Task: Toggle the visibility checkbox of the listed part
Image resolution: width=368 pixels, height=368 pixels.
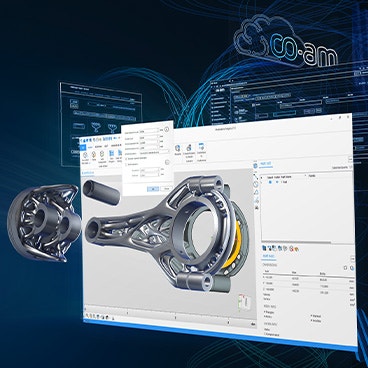Action: pos(270,182)
